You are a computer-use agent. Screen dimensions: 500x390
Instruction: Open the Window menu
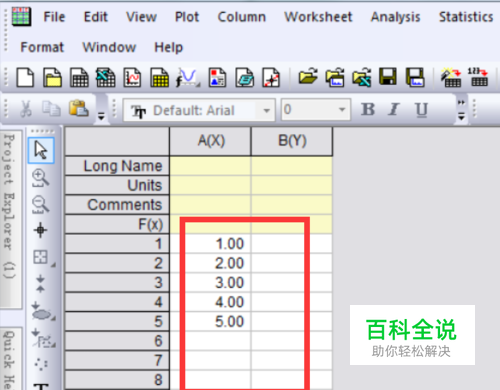point(109,47)
